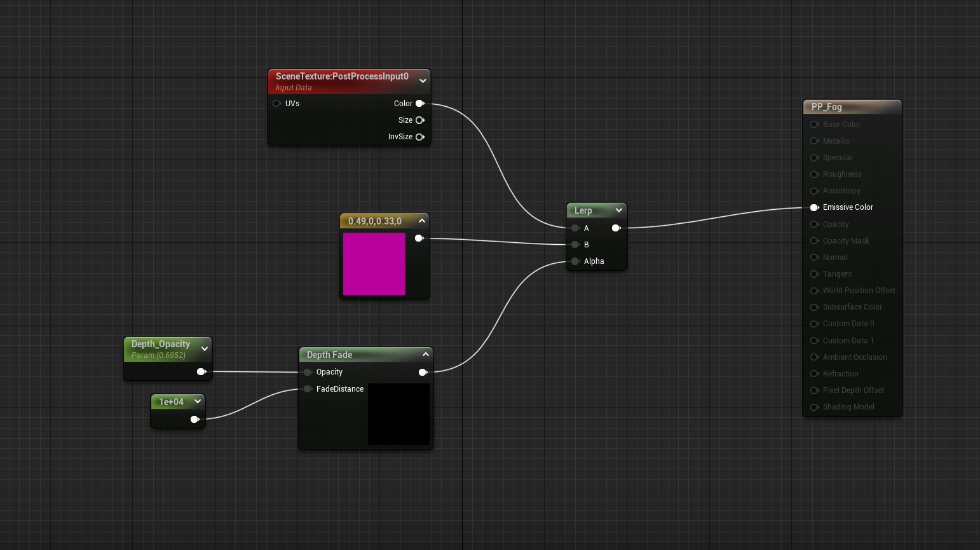Select the PP_Fog material node title

tap(826, 107)
